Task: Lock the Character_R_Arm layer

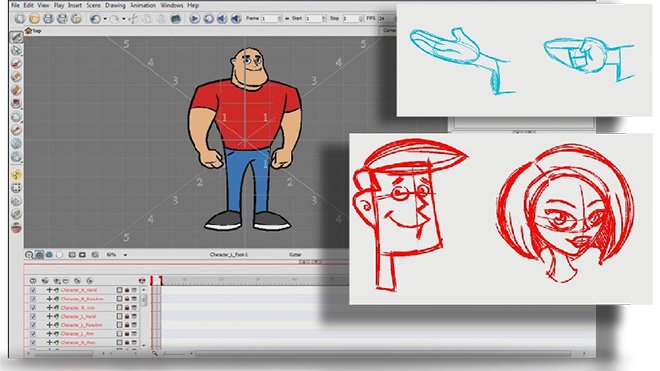Action: tap(127, 308)
